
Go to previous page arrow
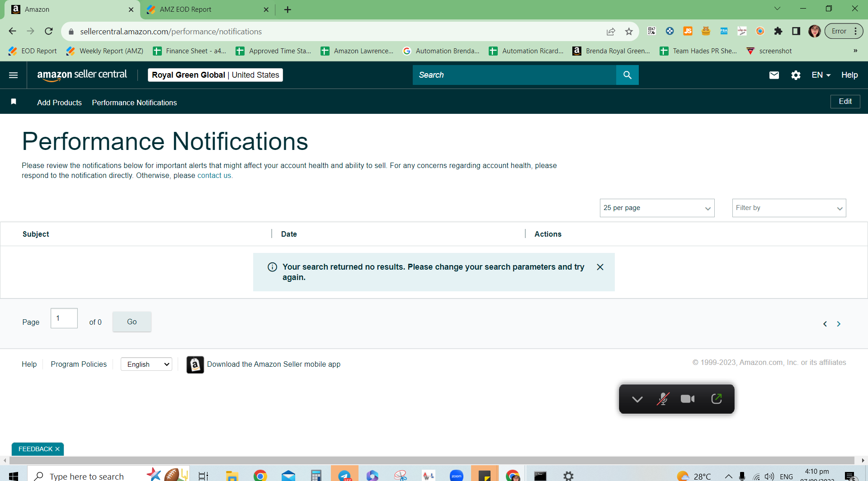825,324
